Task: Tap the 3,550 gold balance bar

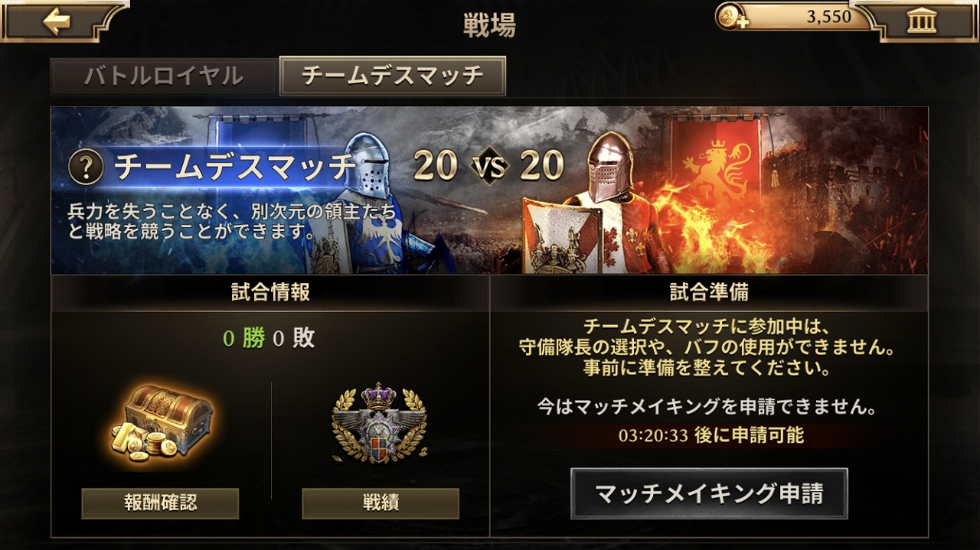Action: 795,17
